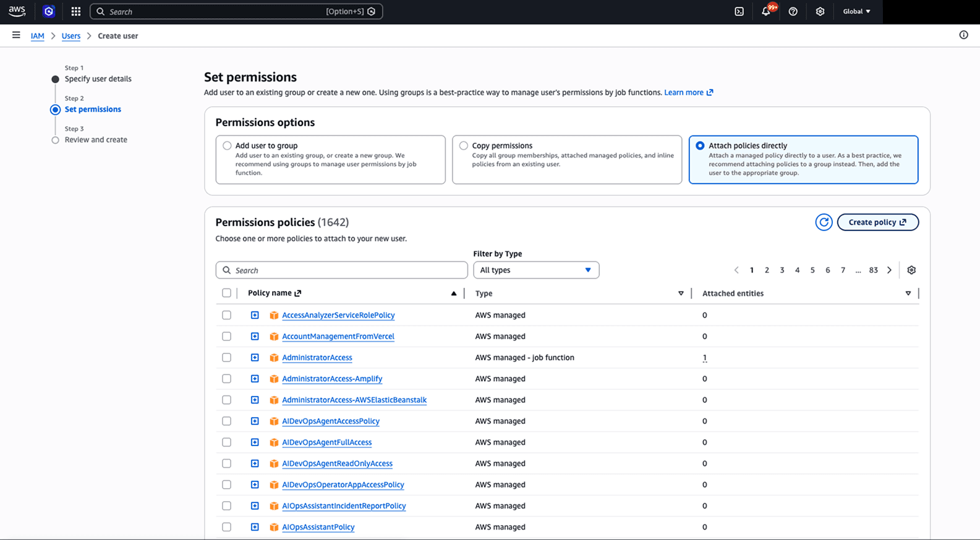Image resolution: width=980 pixels, height=540 pixels.
Task: Expand AccessAnalyzerServiceRolePolicy details
Action: [x=255, y=315]
